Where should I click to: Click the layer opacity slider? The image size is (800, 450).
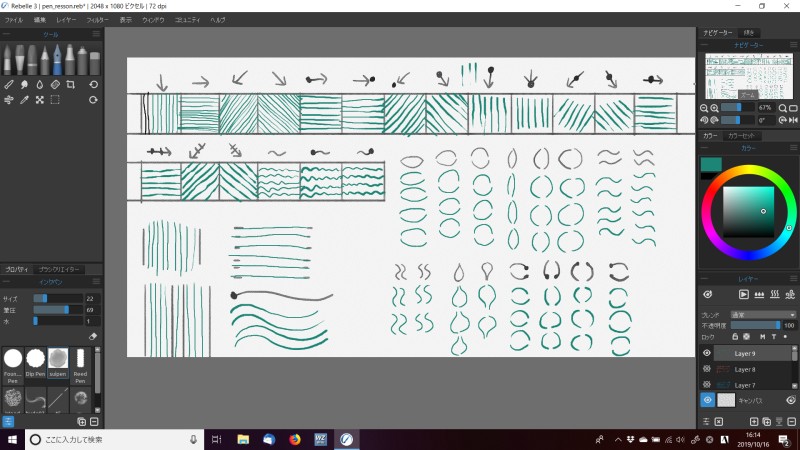tap(756, 325)
